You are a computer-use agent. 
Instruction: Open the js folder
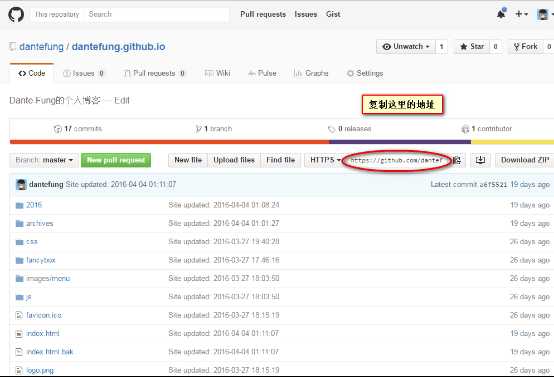[29, 297]
